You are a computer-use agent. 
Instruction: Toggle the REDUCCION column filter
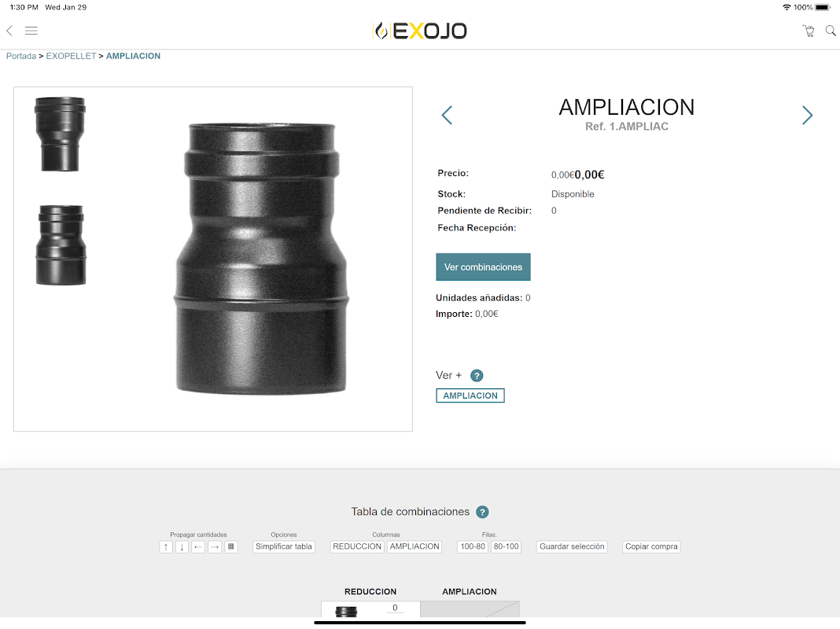click(357, 546)
